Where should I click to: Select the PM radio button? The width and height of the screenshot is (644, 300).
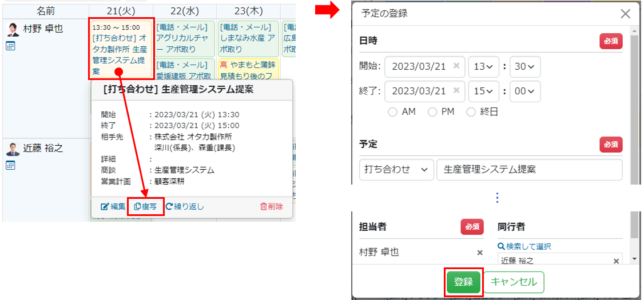point(432,112)
